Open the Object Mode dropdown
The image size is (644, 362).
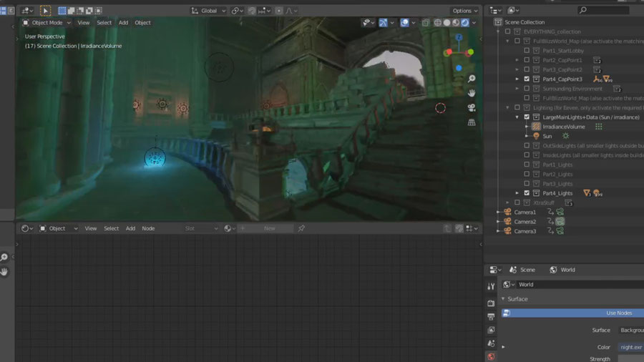point(47,23)
